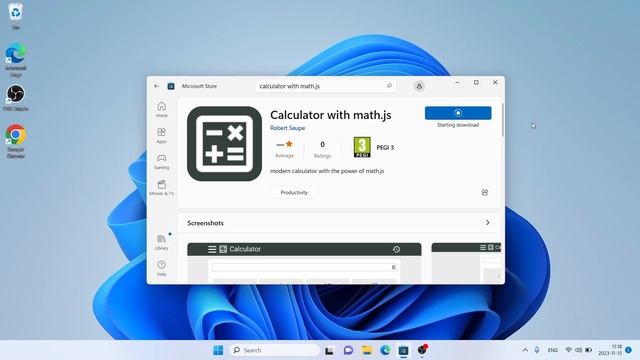The image size is (640, 360).
Task: Click the Microsoft Store logo icon
Action: click(x=171, y=86)
